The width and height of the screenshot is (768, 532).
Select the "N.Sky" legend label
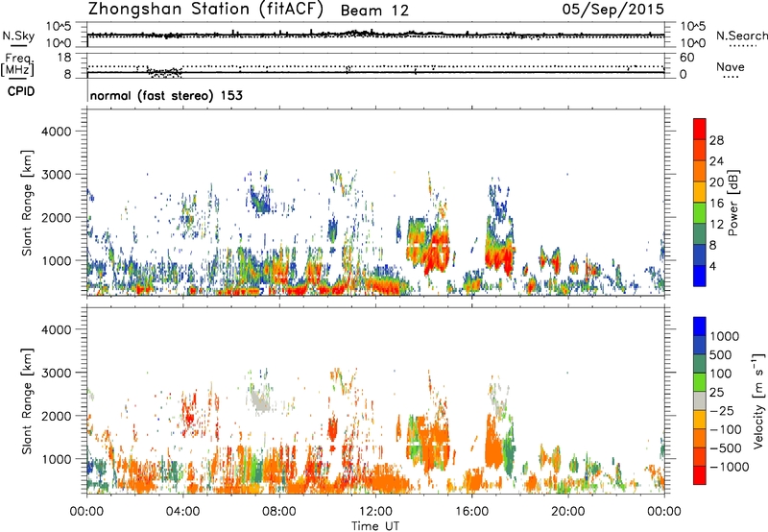click(19, 36)
